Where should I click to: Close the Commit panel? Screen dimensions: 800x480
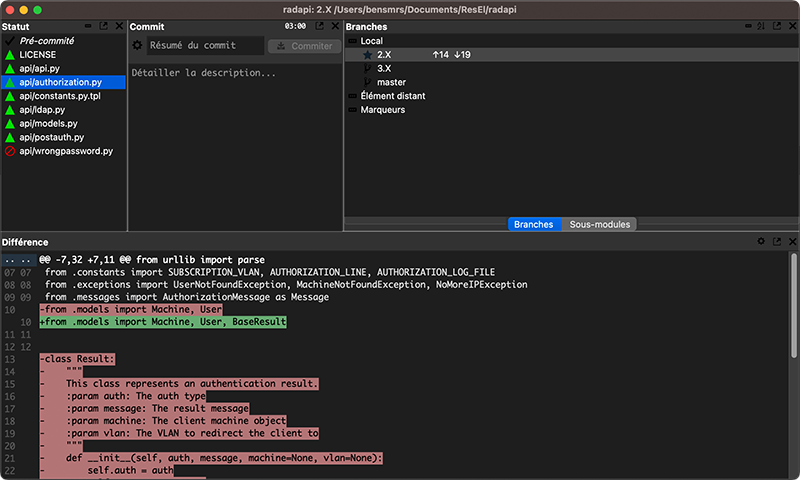point(335,26)
